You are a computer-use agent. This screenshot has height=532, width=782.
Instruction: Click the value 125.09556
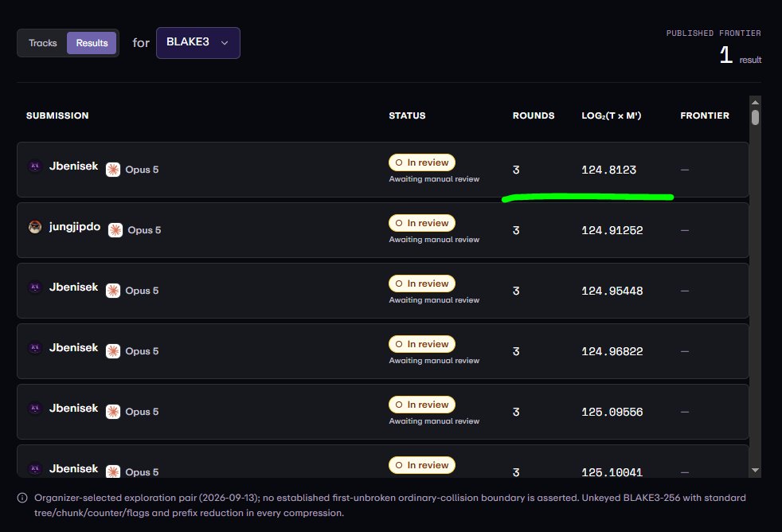612,412
